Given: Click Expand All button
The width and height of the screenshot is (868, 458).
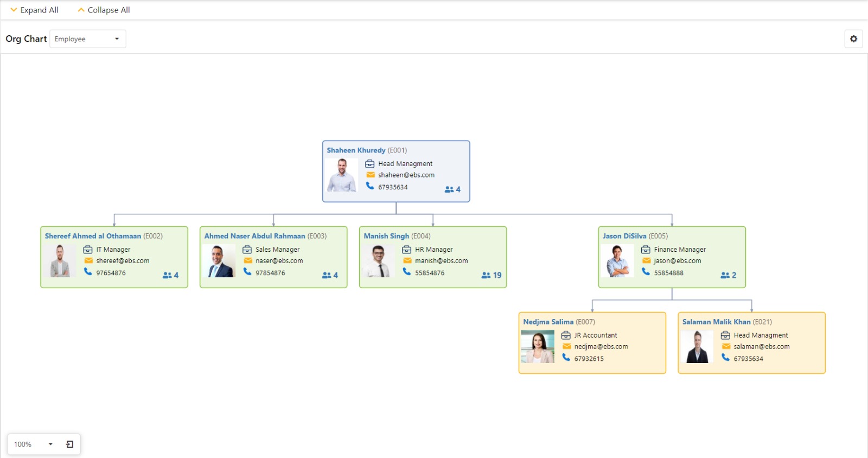Looking at the screenshot, I should click(34, 10).
